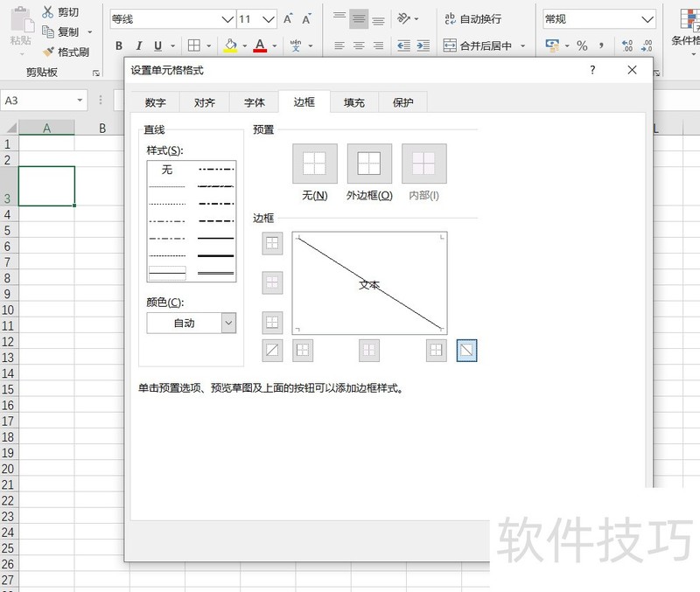700x592 pixels.
Task: Toggle the diagonal-up border button
Action: (x=272, y=351)
